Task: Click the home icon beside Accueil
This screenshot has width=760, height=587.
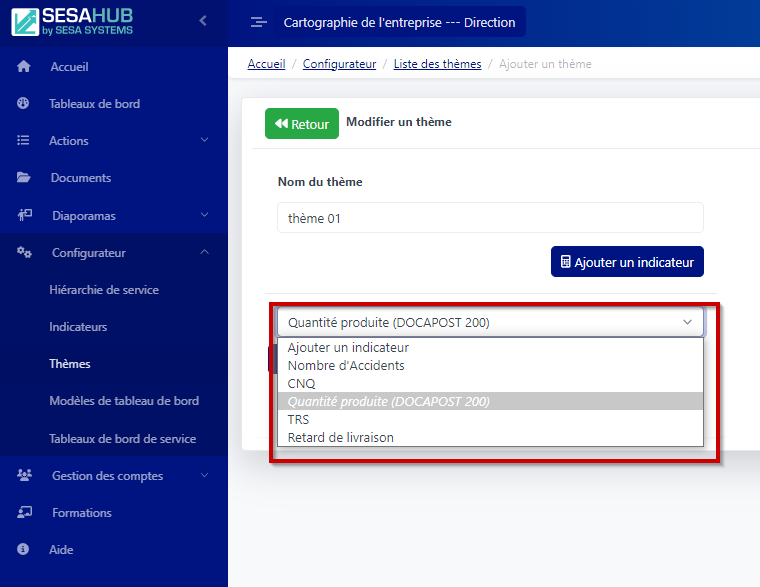Action: (24, 67)
